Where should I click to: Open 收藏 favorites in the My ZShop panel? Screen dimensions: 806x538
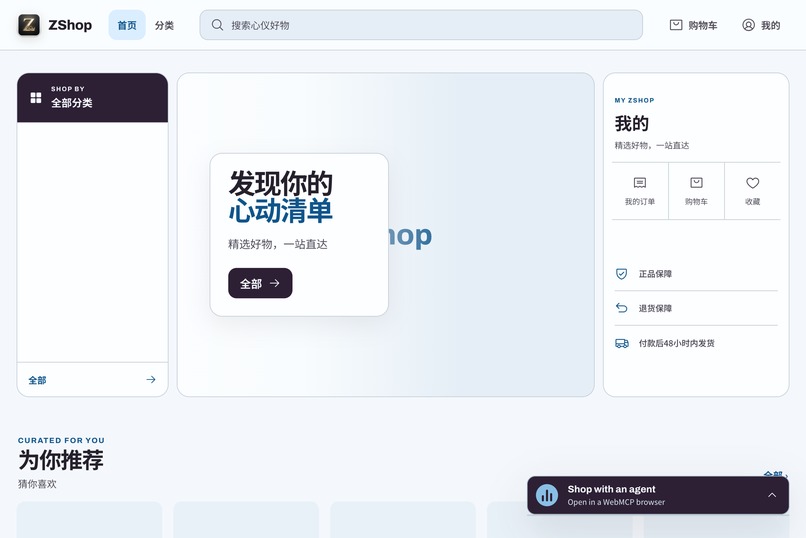tap(753, 191)
